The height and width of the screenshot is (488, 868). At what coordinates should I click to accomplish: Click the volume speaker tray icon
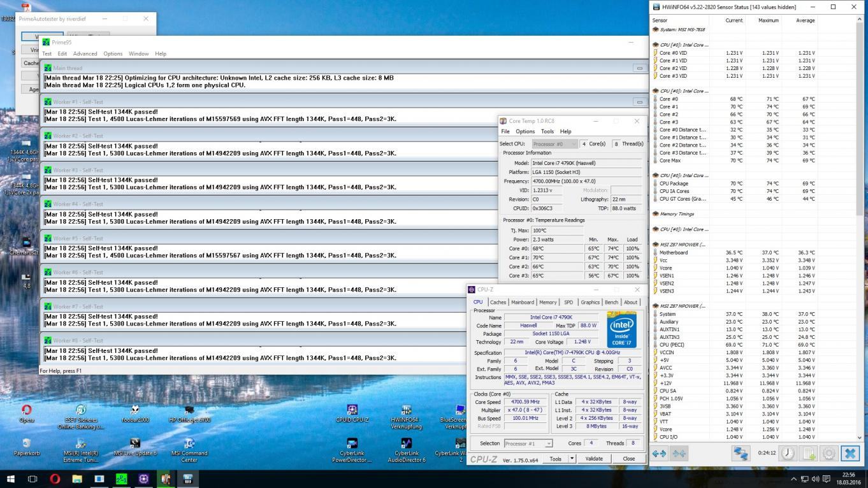(x=815, y=479)
